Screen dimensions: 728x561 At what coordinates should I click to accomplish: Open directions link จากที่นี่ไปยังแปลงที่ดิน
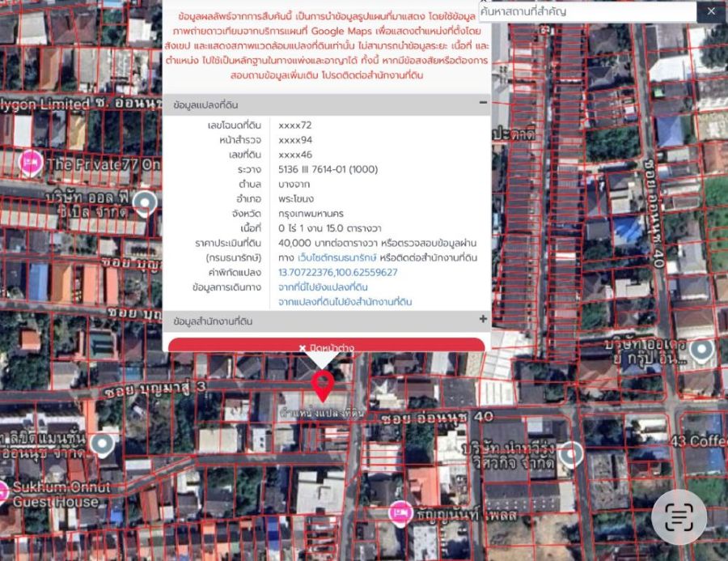pyautogui.click(x=323, y=287)
